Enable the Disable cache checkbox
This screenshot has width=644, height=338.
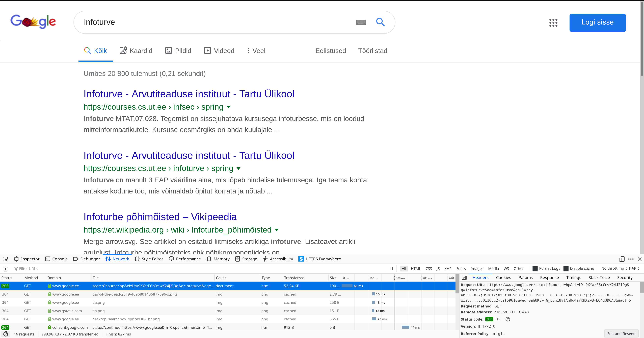[566, 268]
